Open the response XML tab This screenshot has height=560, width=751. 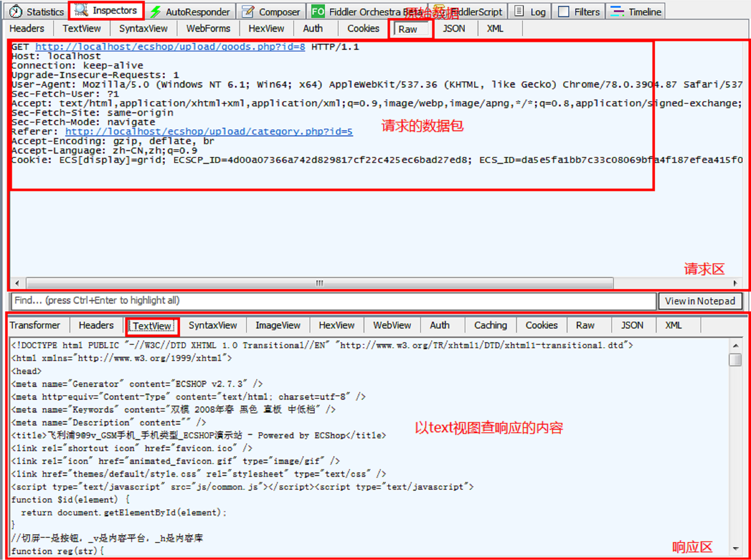(673, 325)
